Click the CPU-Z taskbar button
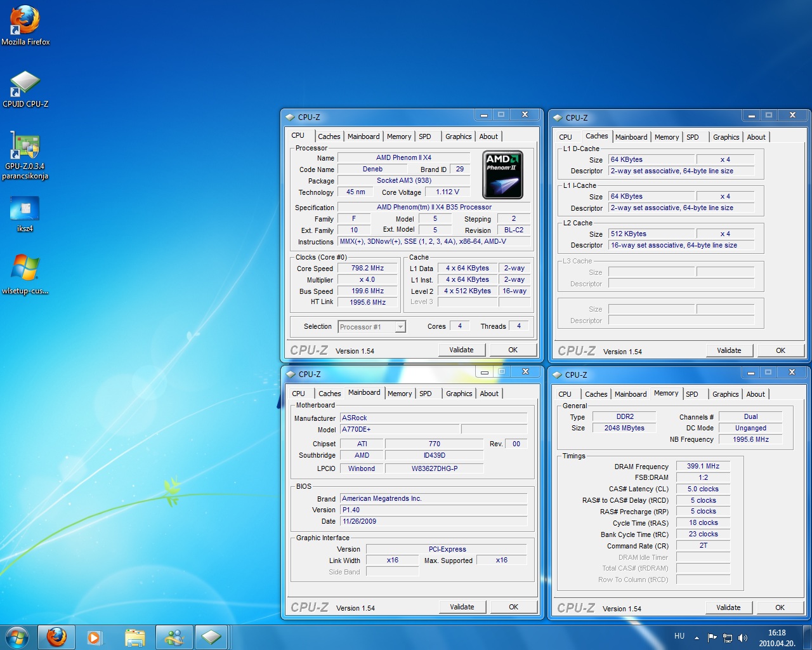The image size is (812, 650). [212, 637]
